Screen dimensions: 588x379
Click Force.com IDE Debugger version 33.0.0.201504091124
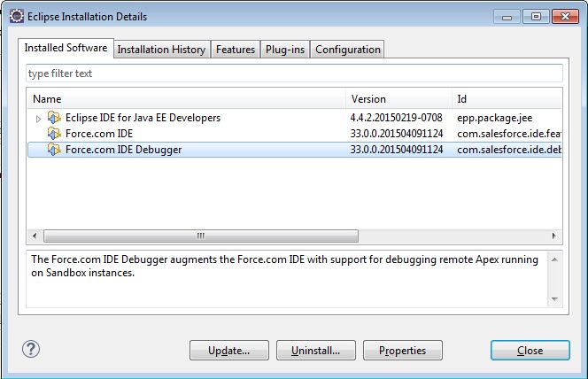[397, 150]
